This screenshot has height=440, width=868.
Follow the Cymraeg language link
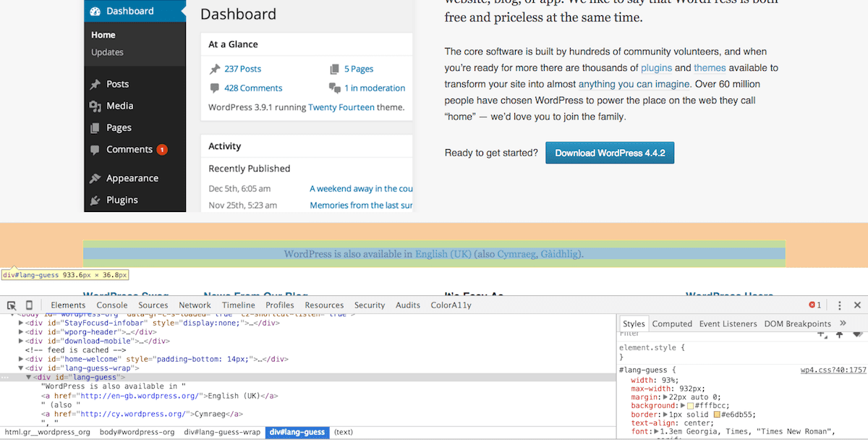(517, 254)
